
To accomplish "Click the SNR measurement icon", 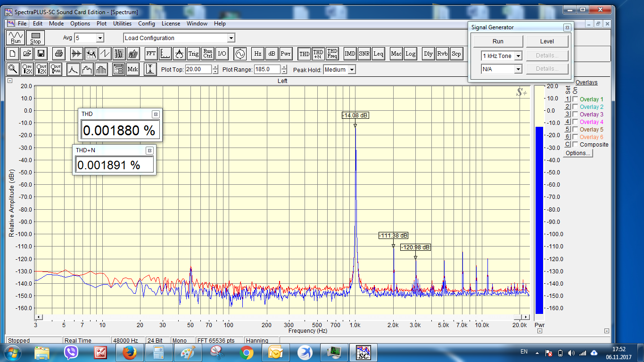I will point(364,54).
